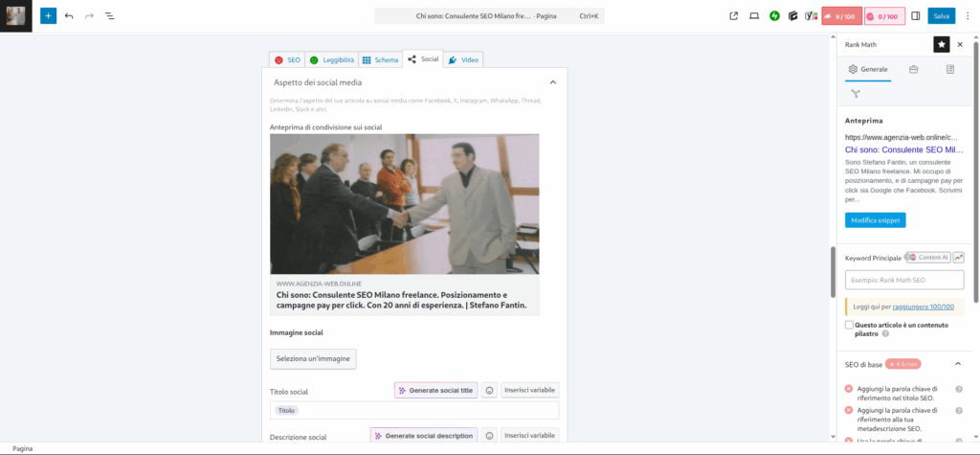The height and width of the screenshot is (455, 980).
Task: Open the document overview list view
Action: (x=109, y=15)
